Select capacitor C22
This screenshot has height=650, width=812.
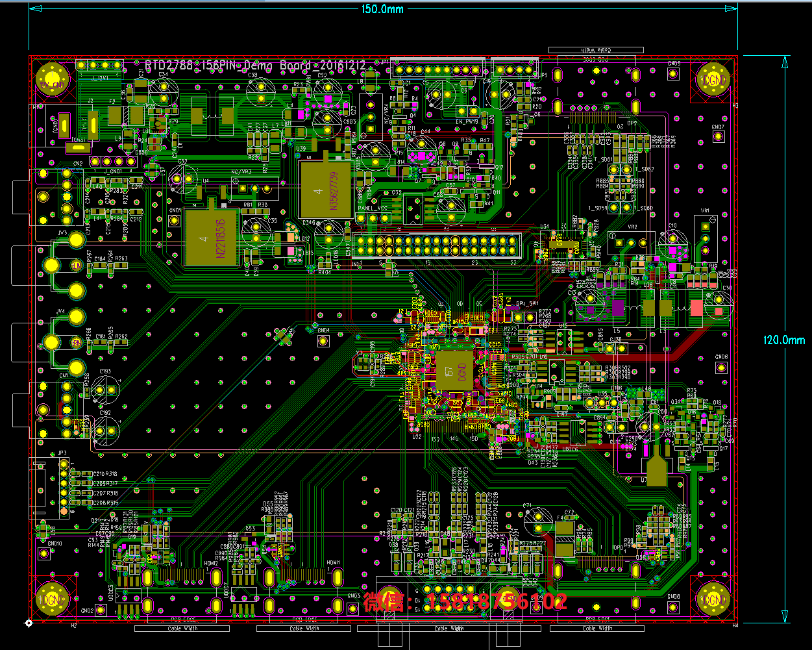point(328,93)
